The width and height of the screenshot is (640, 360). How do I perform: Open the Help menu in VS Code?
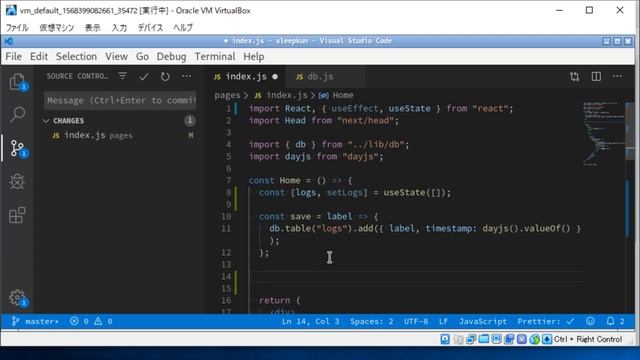point(253,56)
